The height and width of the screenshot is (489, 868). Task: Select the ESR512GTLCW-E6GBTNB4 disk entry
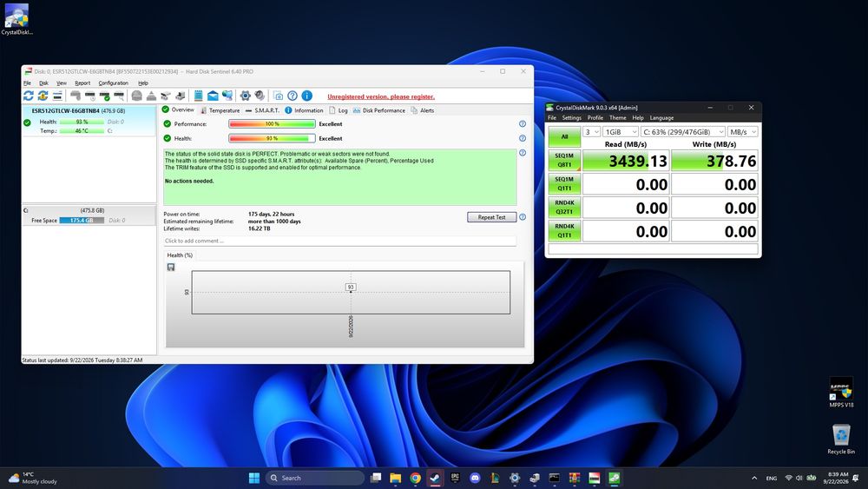click(x=89, y=121)
